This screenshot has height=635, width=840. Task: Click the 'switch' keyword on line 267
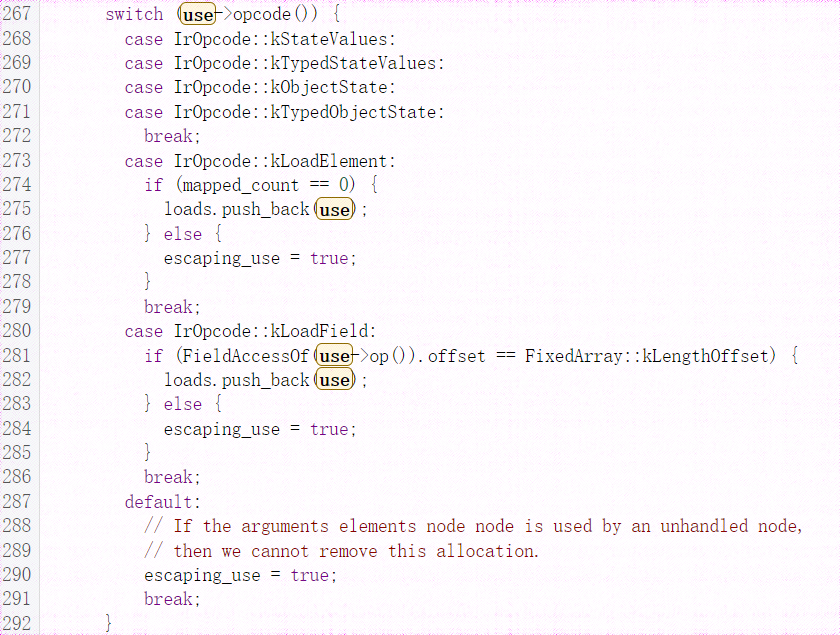coord(134,14)
